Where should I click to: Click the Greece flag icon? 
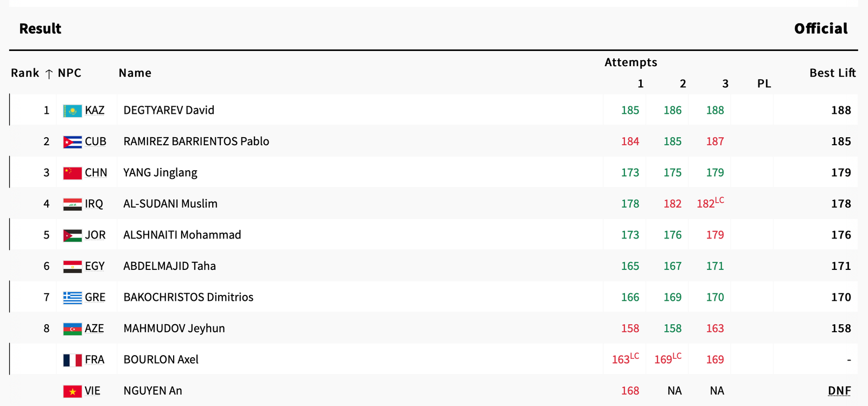coord(72,298)
